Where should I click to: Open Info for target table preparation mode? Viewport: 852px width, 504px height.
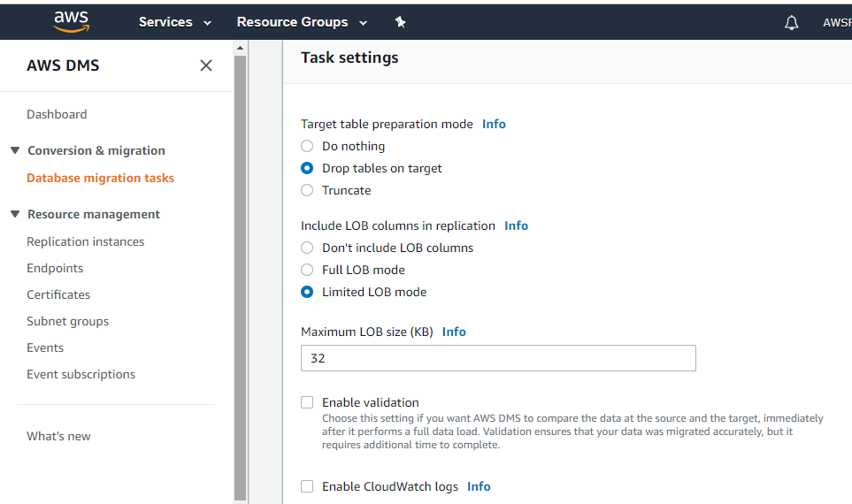tap(494, 124)
